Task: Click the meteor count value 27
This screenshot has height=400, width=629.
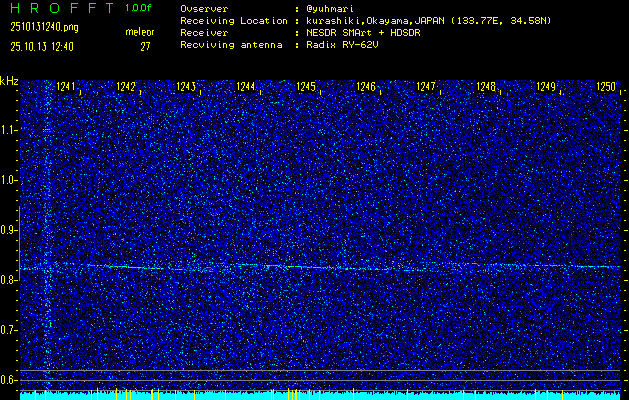Action: (x=145, y=46)
